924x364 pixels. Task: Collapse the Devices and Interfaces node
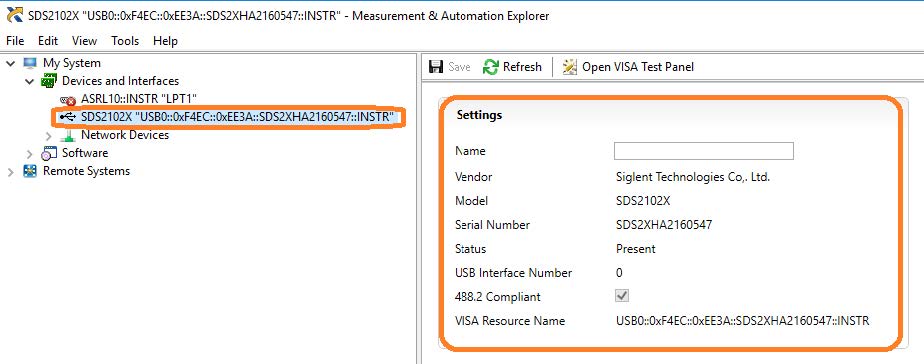tap(29, 81)
